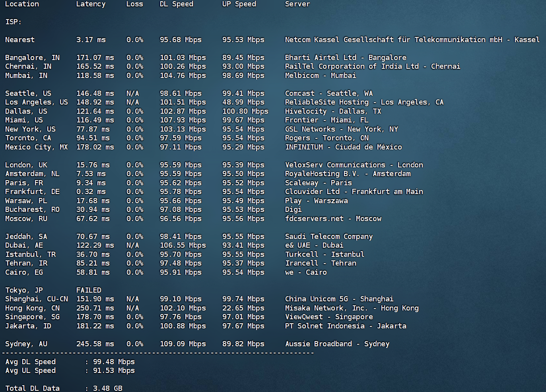Viewport: 546px width, 392px height.
Task: Click the "3.17 ms" latency value
Action: (x=91, y=40)
